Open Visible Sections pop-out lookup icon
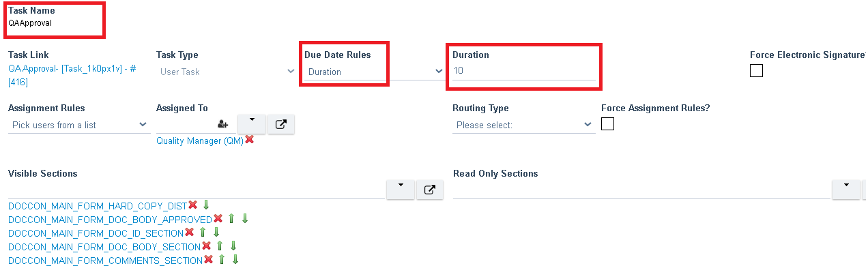This screenshot has height=266, width=868. [x=429, y=190]
